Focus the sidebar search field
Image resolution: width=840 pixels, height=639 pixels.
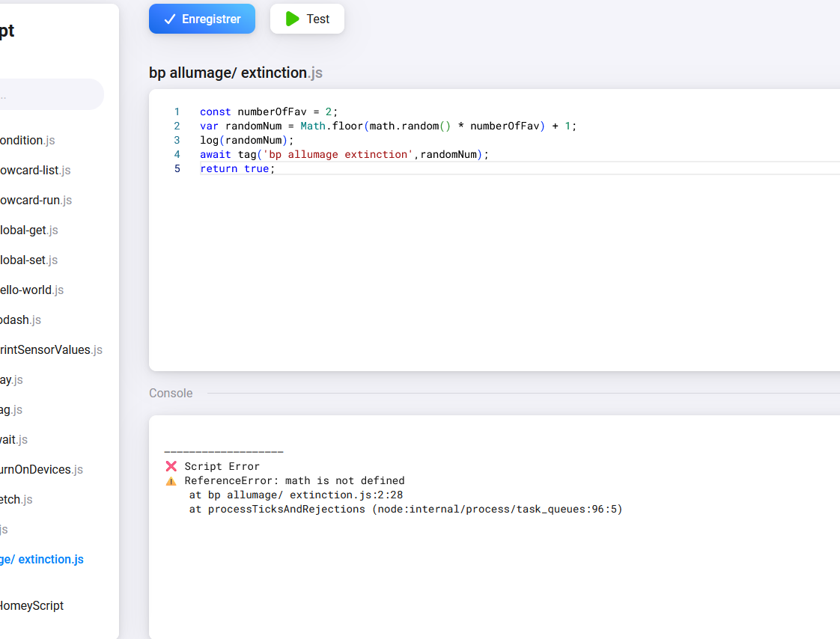[52, 95]
